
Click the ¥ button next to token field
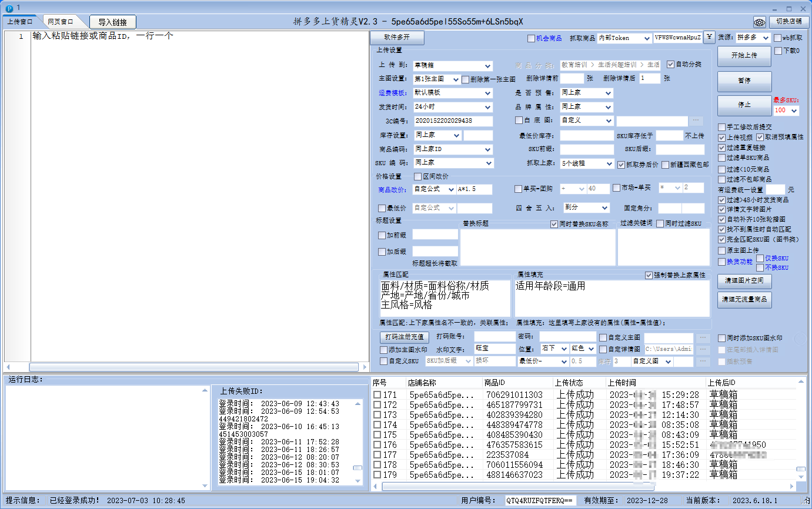(709, 38)
